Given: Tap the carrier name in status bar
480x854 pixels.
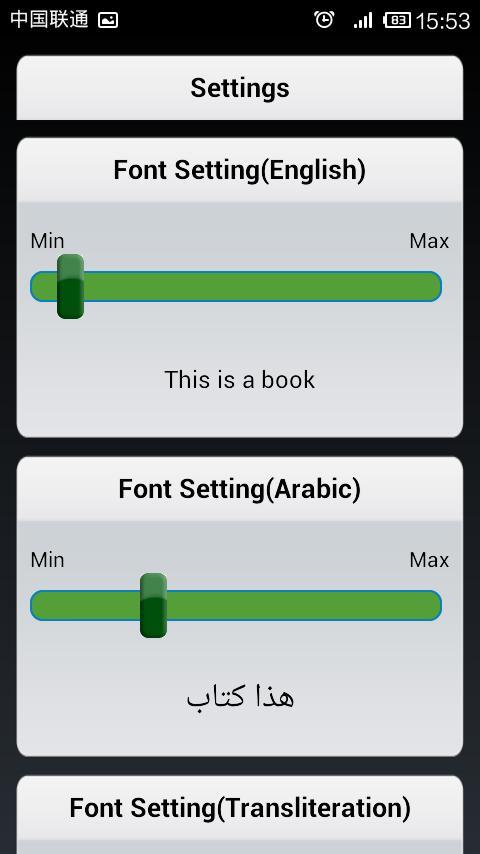Looking at the screenshot, I should pos(49,20).
